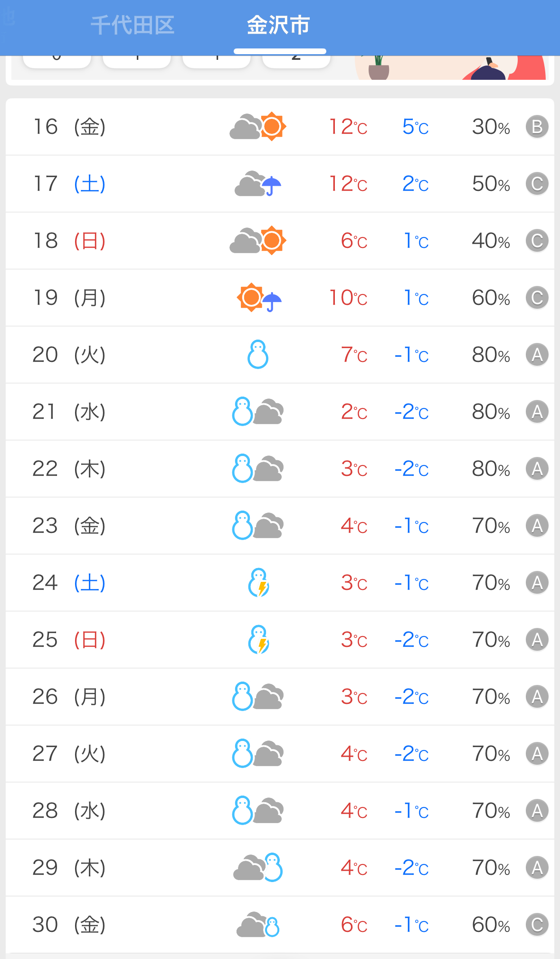
Task: Click the B reliability badge for the 16th
Action: click(537, 127)
